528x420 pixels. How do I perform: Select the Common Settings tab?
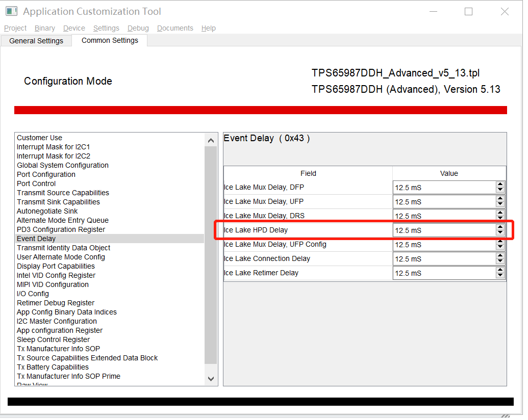point(110,40)
